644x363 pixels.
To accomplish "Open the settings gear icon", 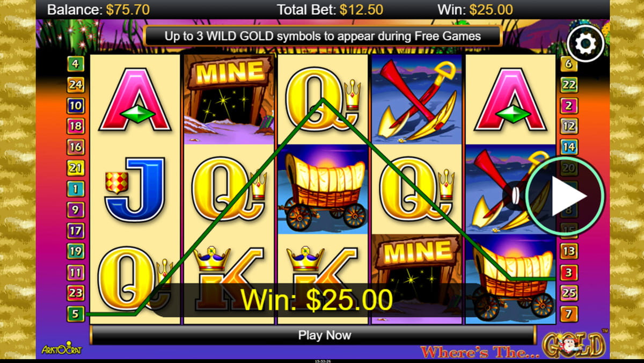I will [x=586, y=42].
